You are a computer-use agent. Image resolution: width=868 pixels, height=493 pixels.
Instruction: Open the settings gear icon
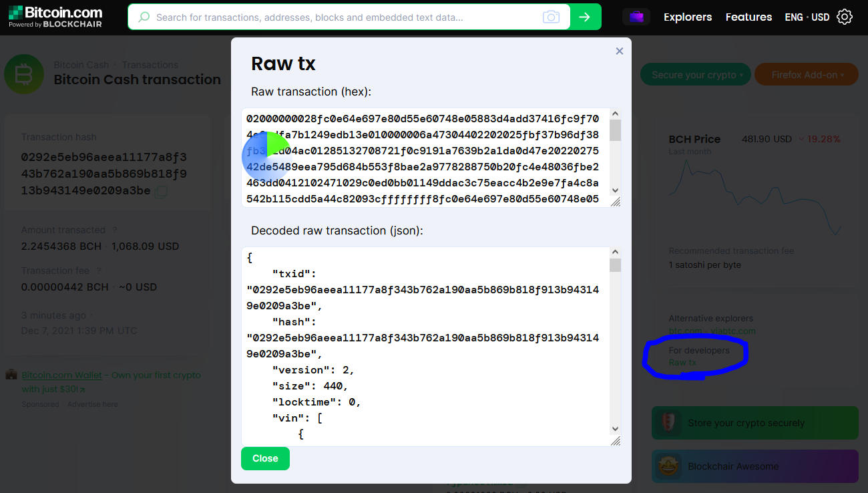pyautogui.click(x=845, y=17)
